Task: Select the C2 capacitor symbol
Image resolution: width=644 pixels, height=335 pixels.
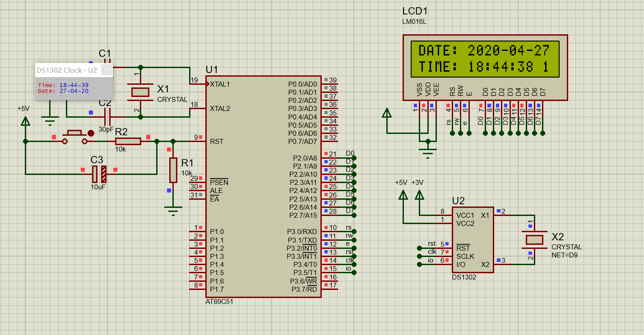Action: 107,117
